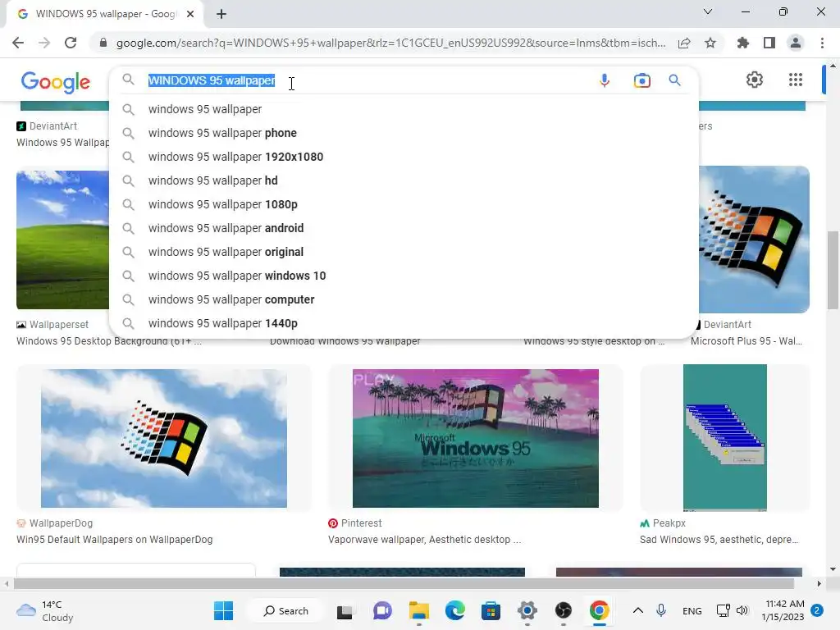The image size is (840, 630).
Task: Open Microsoft Store from the taskbar
Action: (x=491, y=610)
